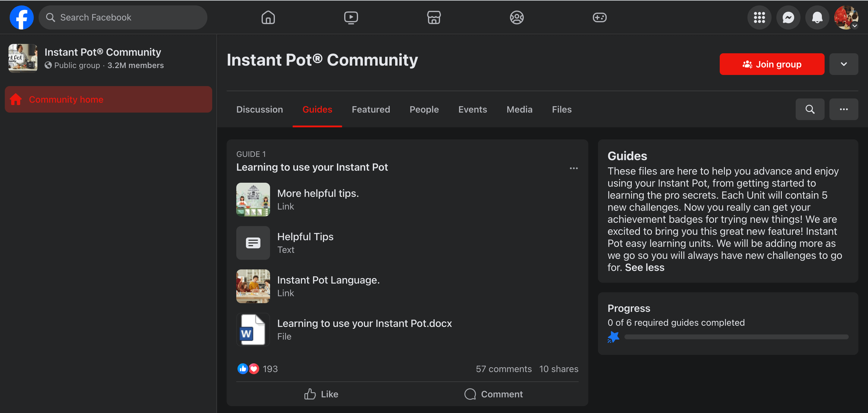The height and width of the screenshot is (413, 868).
Task: Open the Watch video icon
Action: click(351, 17)
